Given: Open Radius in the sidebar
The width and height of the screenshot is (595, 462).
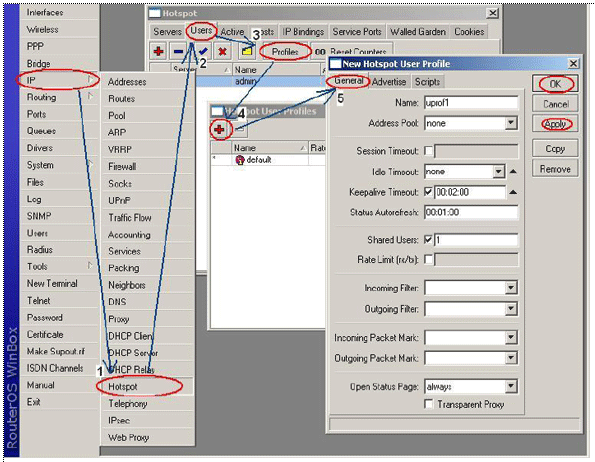Looking at the screenshot, I should pos(58,250).
